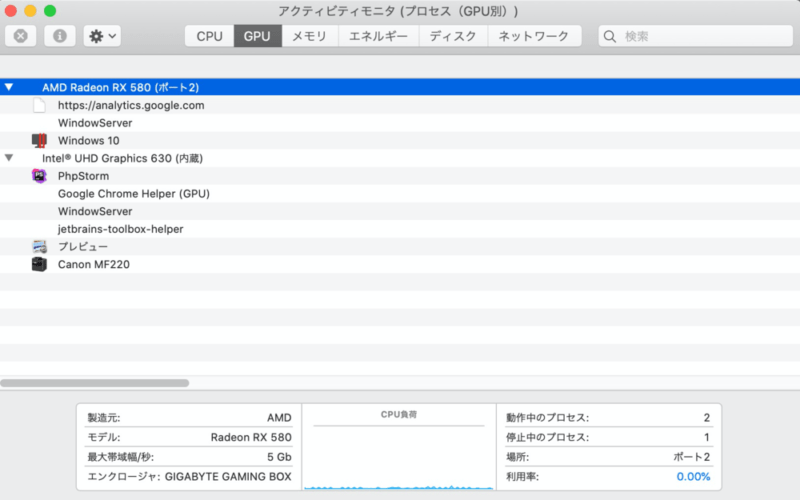The width and height of the screenshot is (800, 500).
Task: Select the AMD Radeon RX 580 (ポート2) row
Action: (x=400, y=87)
